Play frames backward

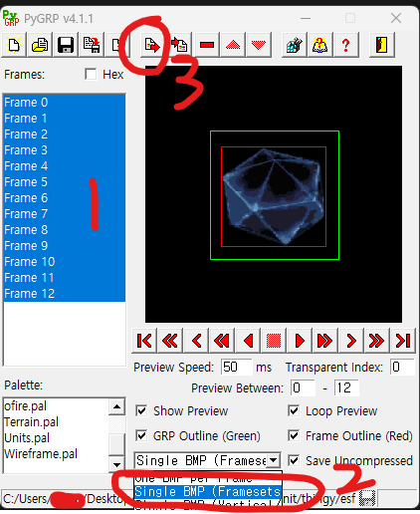[248, 341]
